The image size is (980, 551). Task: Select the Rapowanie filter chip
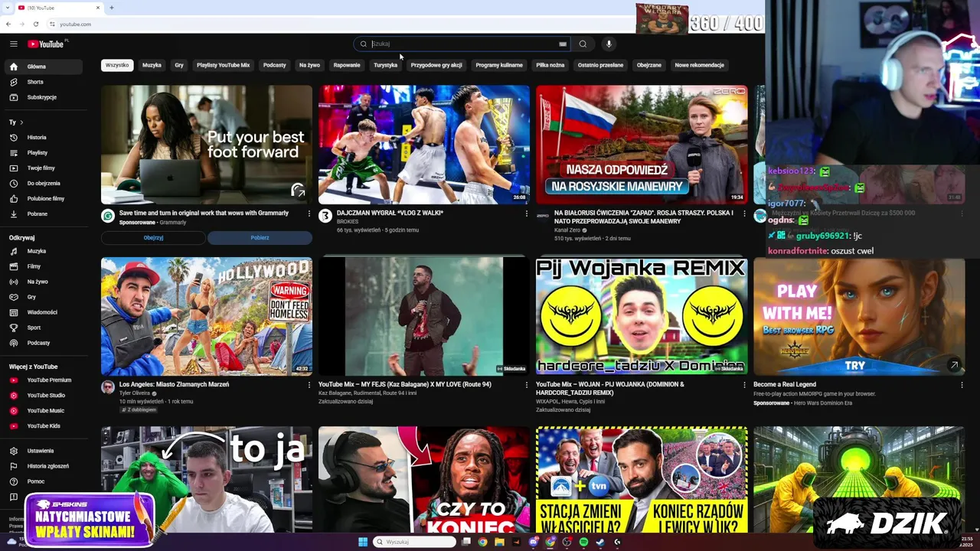(x=347, y=65)
